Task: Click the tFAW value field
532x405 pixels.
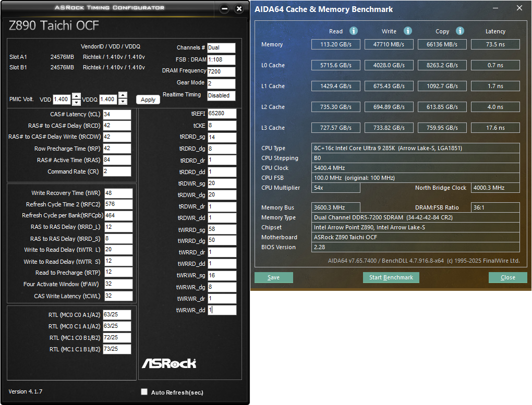Action: (x=118, y=284)
